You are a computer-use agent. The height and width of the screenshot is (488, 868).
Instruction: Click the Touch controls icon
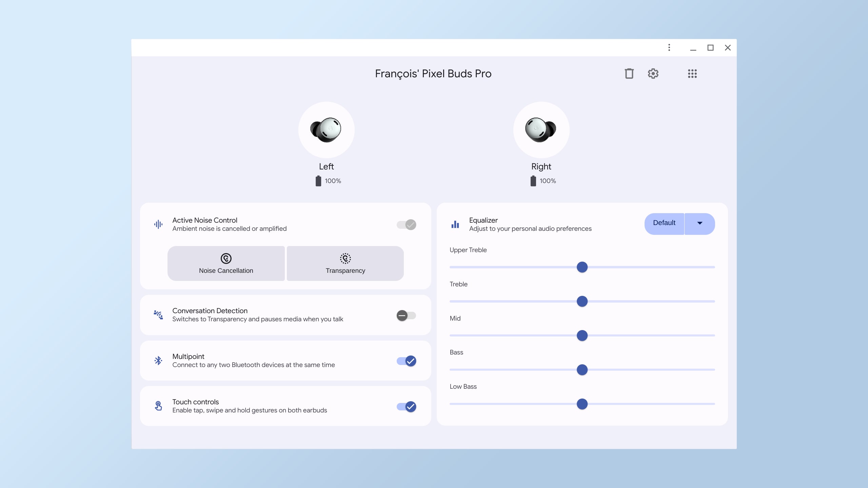pos(158,406)
